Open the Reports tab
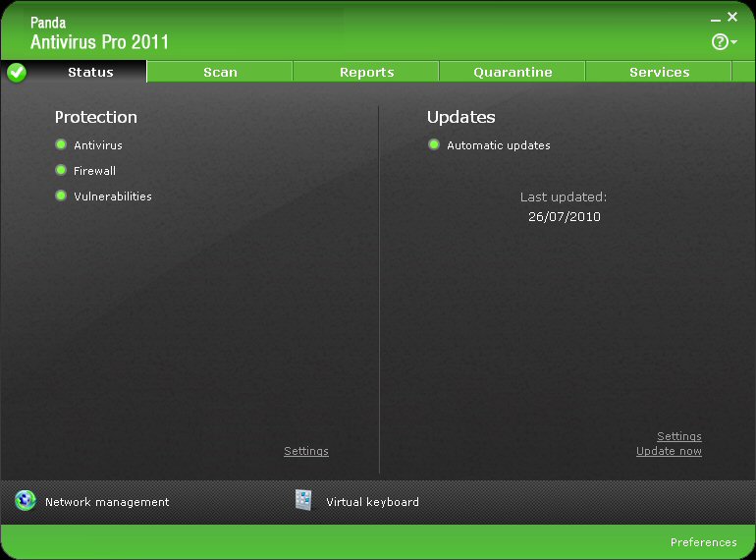The image size is (756, 560). [x=366, y=72]
